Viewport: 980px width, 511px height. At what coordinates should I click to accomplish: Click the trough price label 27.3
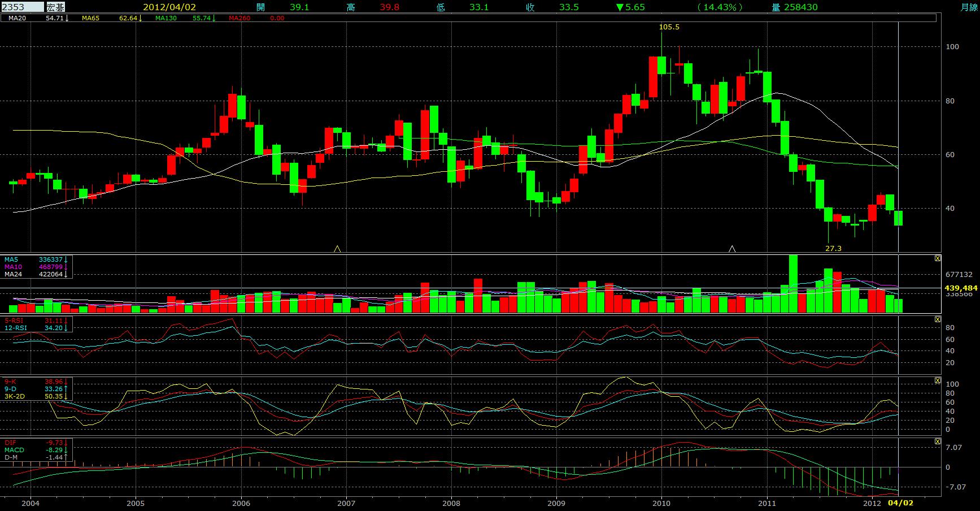pyautogui.click(x=833, y=248)
